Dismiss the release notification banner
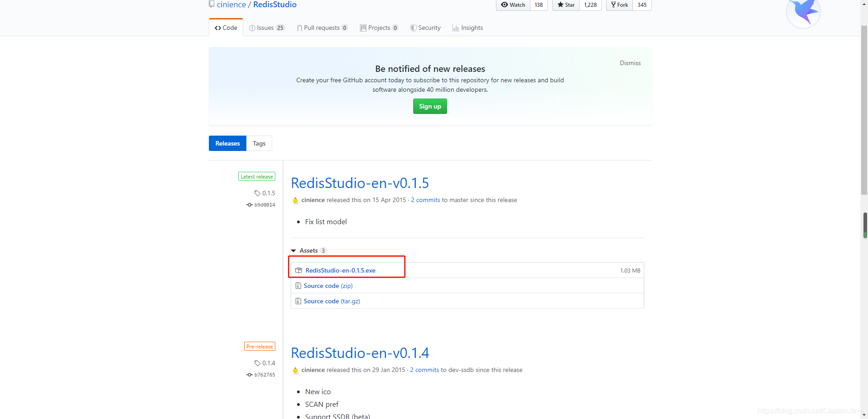 630,63
